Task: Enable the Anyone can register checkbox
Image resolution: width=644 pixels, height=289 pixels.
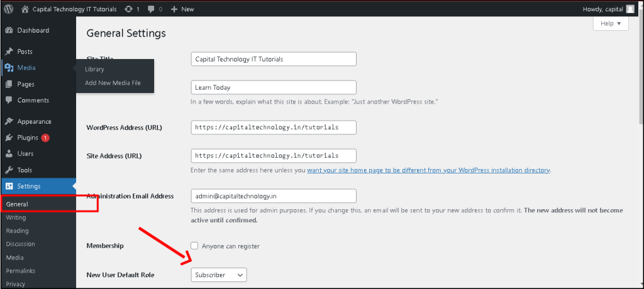Action: (x=194, y=246)
